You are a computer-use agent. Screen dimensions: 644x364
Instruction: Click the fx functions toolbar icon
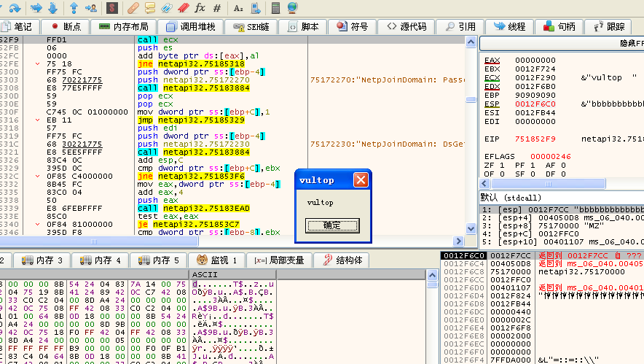click(x=199, y=8)
